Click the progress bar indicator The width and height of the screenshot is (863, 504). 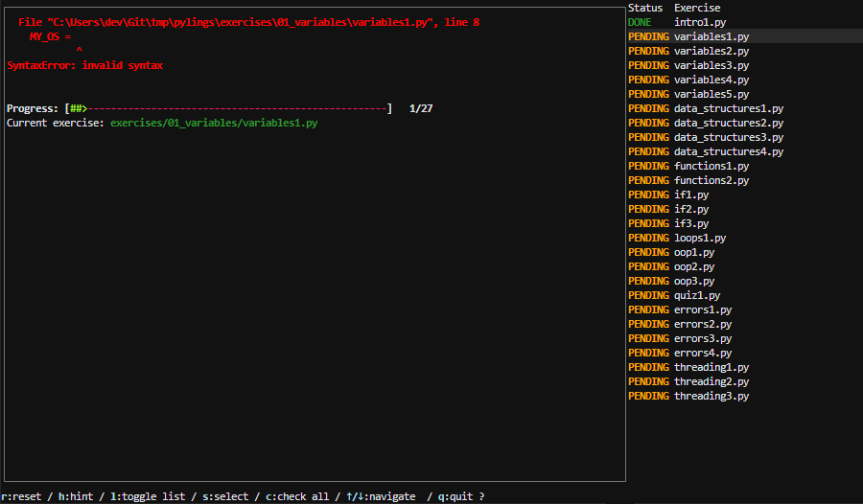(228, 108)
